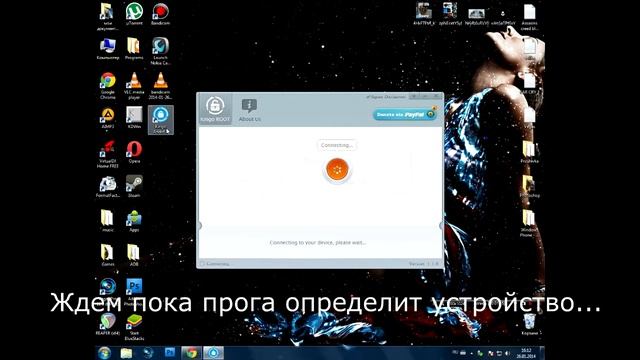Click the Photoshop taskbar icon
640x360 pixels.
point(170,353)
